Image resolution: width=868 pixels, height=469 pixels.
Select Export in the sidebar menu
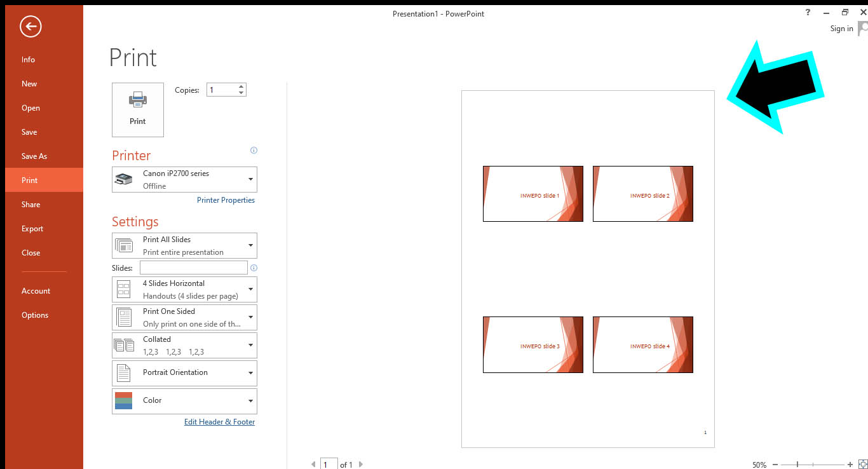(32, 229)
